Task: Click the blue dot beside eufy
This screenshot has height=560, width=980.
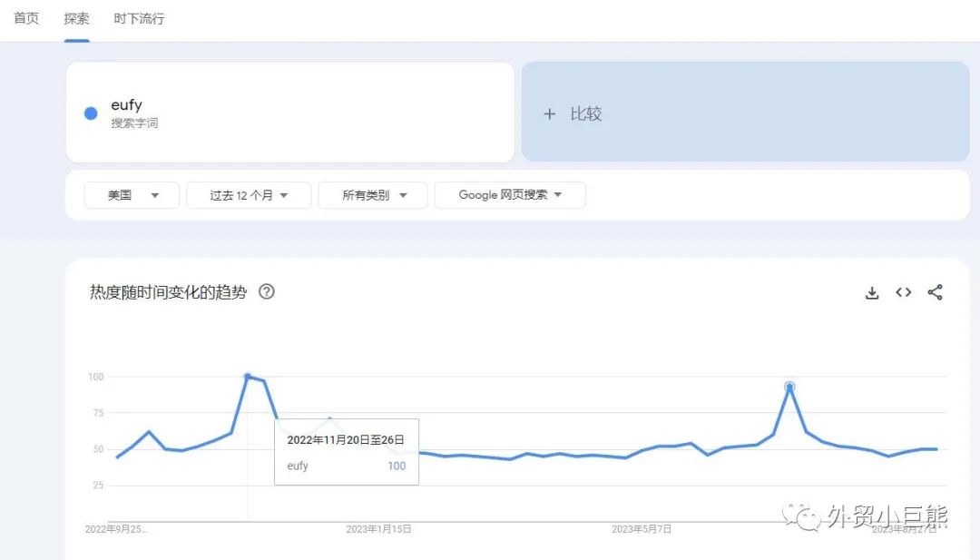Action: pyautogui.click(x=90, y=113)
